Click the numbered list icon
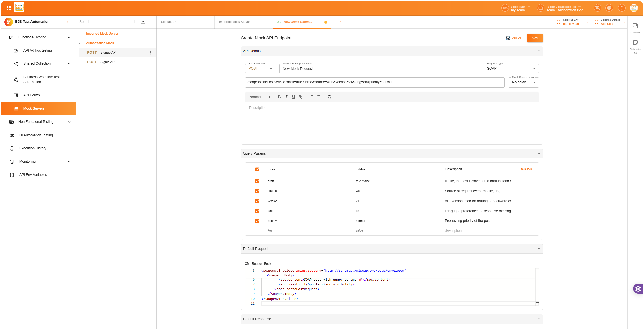 311,97
